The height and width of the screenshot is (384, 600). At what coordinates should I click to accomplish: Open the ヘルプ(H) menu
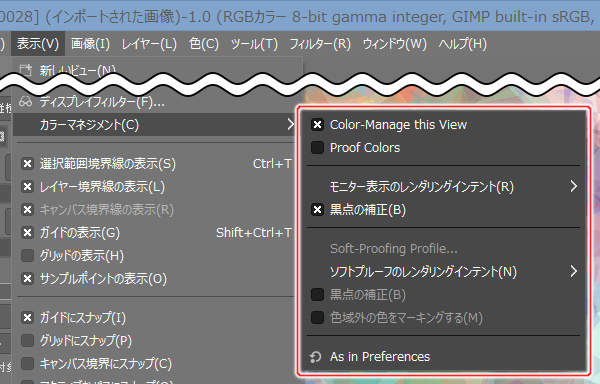[462, 44]
